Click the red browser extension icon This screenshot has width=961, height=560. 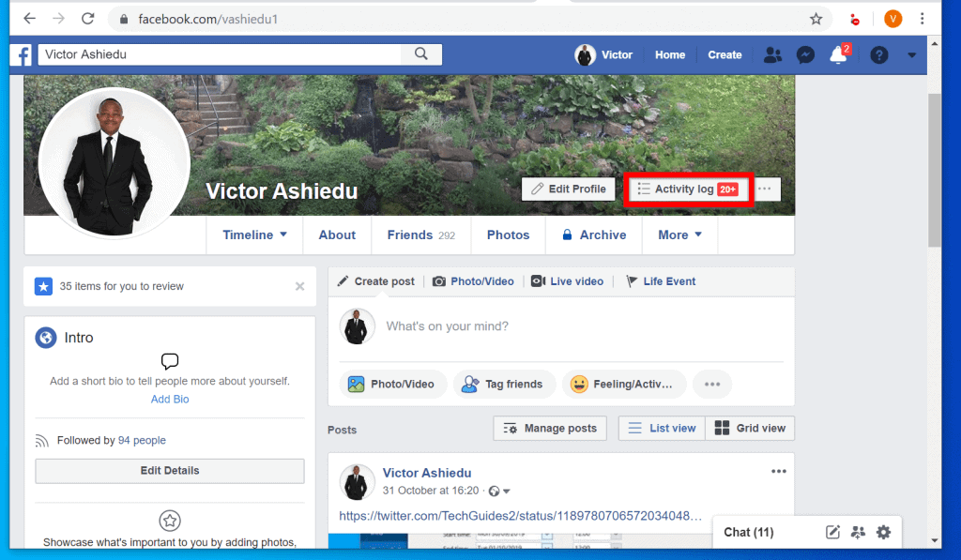click(x=854, y=20)
